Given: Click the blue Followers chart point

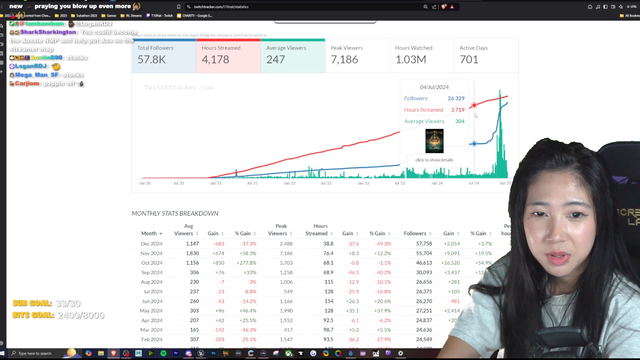Looking at the screenshot, I should 474,144.
